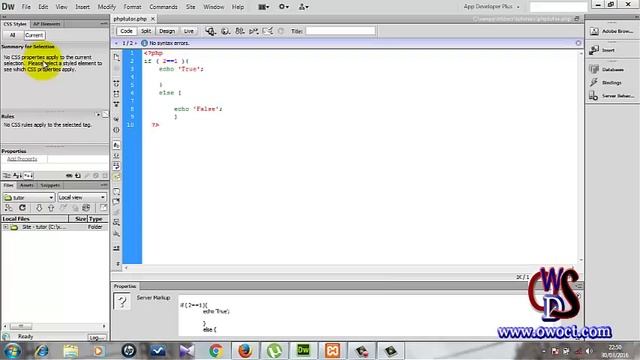Click the Attach Style Sheet chain icon
640x360 pixels.
pyautogui.click(x=69, y=176)
